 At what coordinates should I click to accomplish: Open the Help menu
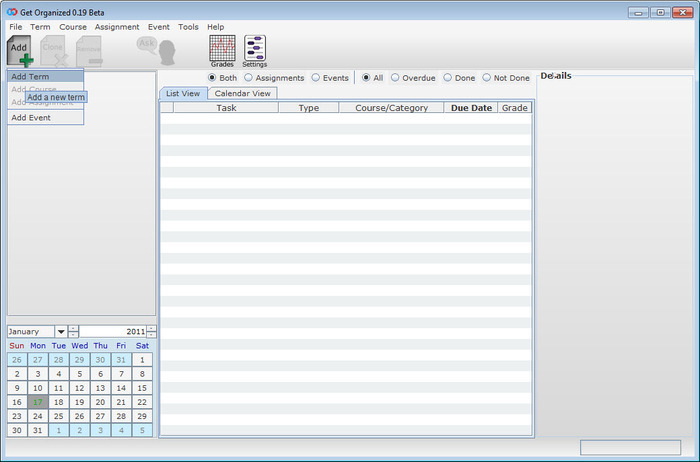point(216,27)
